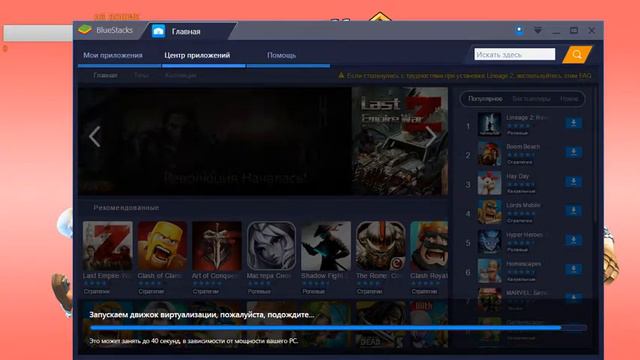Download Homescapes from the popular list
This screenshot has height=360, width=640.
[573, 269]
